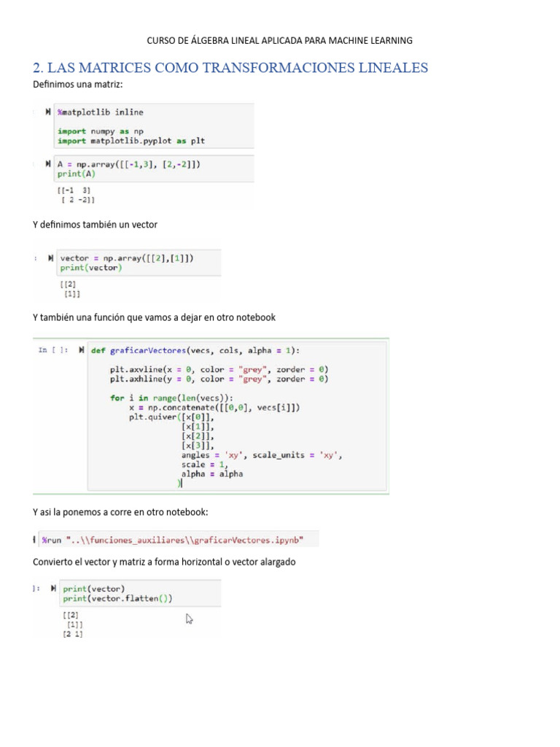Click the vector = np.array code line
560x747 pixels.
[127, 258]
